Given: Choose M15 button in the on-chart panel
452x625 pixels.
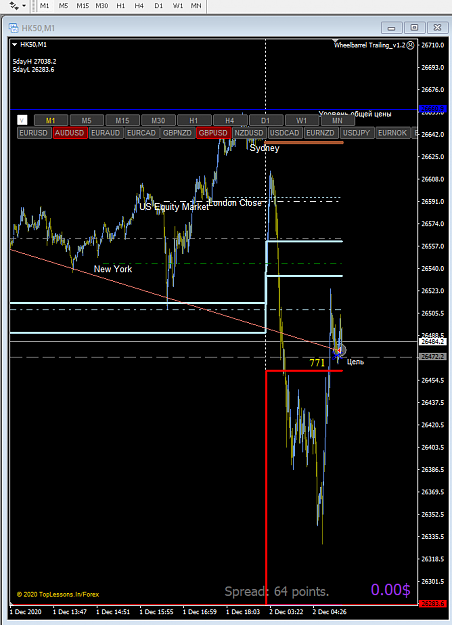Looking at the screenshot, I should pos(122,120).
